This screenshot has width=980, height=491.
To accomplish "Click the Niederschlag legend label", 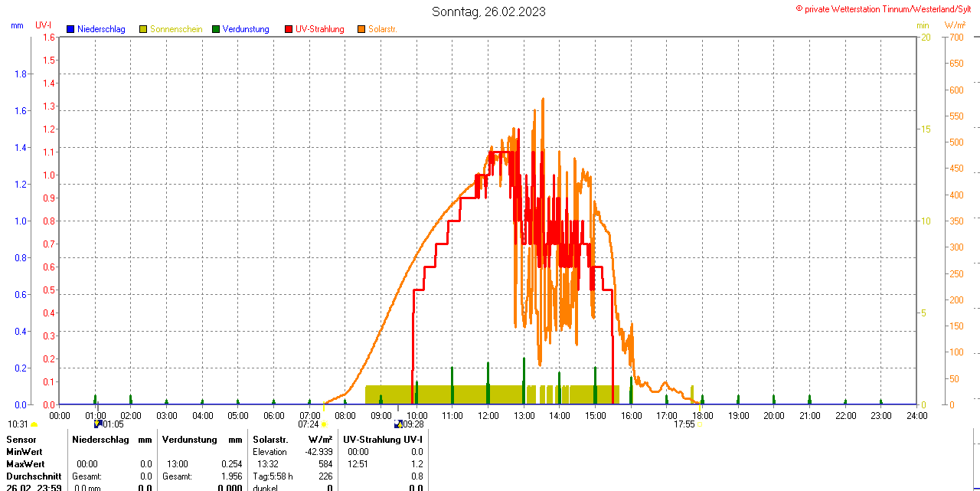I will point(100,29).
